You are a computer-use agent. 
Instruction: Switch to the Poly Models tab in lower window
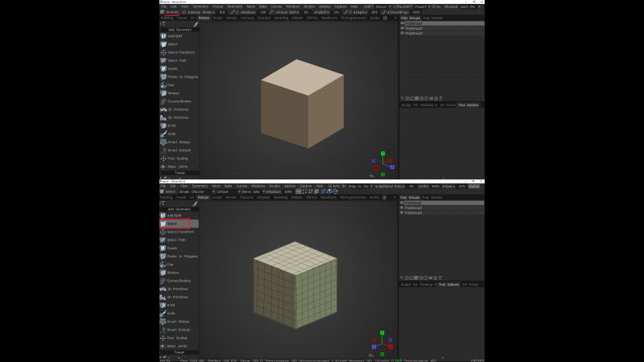[x=433, y=197]
